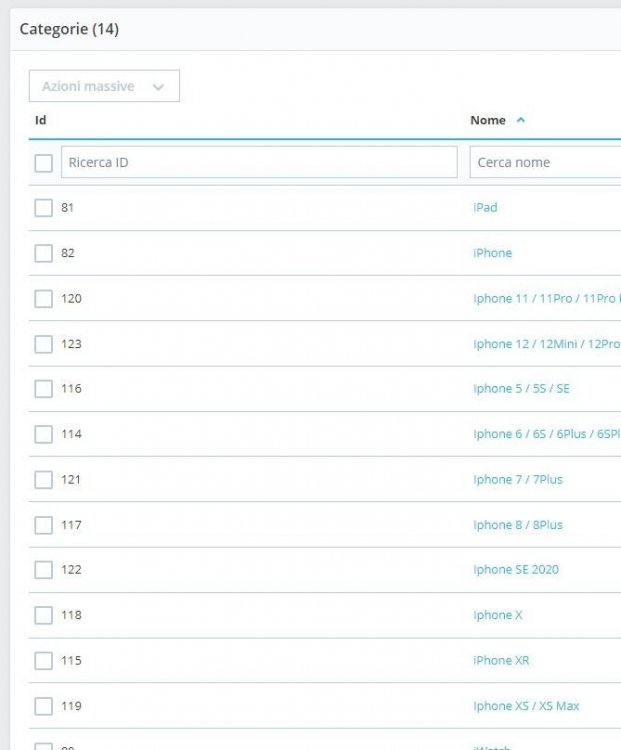Click ID value 116
The height and width of the screenshot is (750, 621).
click(x=71, y=388)
